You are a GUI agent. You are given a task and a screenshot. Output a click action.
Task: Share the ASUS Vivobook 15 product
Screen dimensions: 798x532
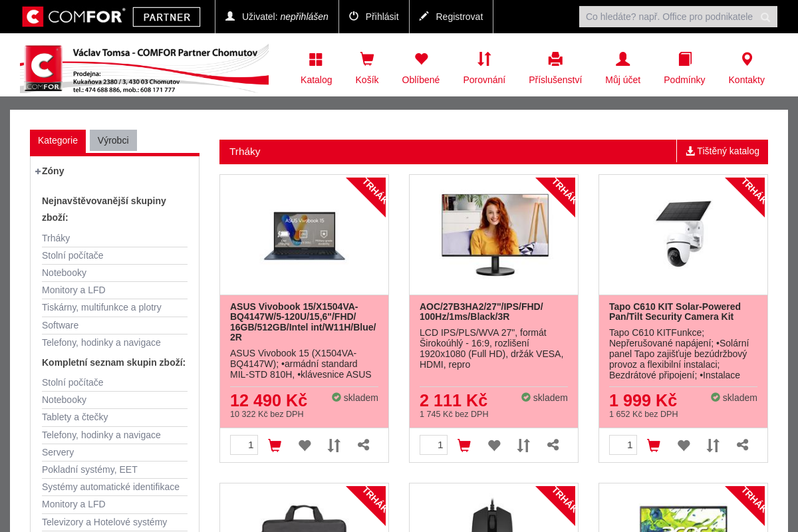click(x=364, y=445)
